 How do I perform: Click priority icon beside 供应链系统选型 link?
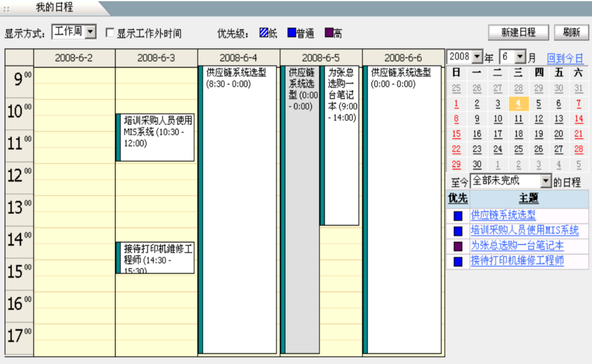(458, 216)
